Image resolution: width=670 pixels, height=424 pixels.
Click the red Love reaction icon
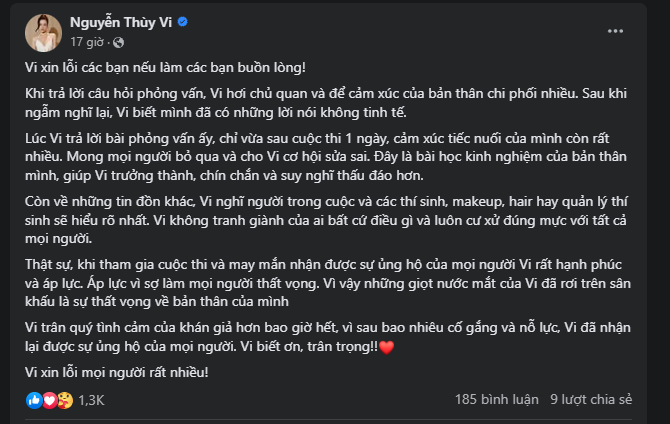[x=50, y=399]
